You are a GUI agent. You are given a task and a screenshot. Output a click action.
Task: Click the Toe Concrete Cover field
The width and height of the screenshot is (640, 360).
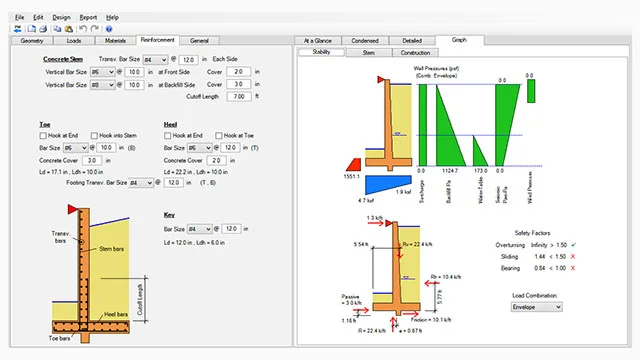pyautogui.click(x=92, y=160)
